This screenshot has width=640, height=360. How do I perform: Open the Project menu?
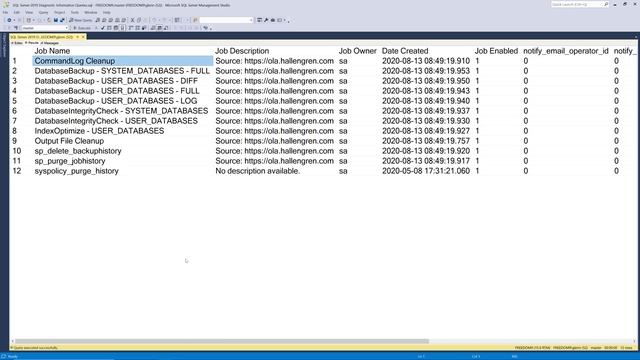(60, 12)
